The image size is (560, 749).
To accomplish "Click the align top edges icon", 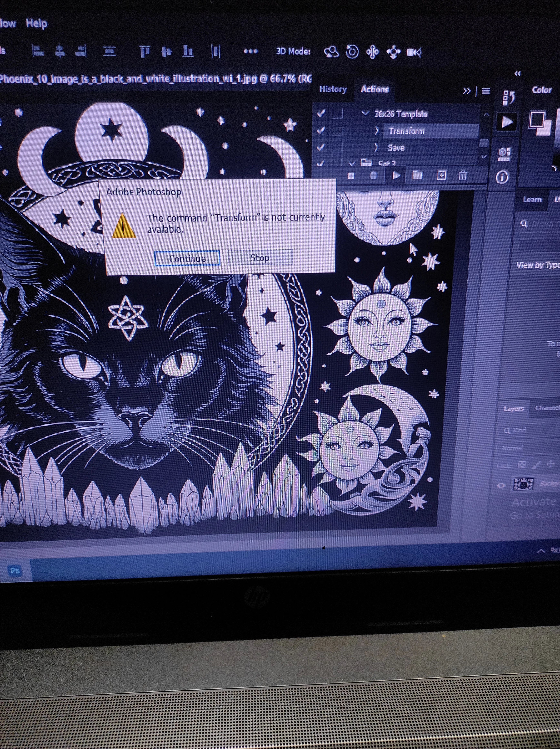I will point(145,51).
